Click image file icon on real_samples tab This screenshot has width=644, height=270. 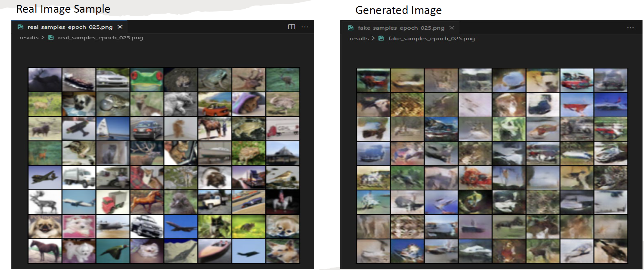21,27
